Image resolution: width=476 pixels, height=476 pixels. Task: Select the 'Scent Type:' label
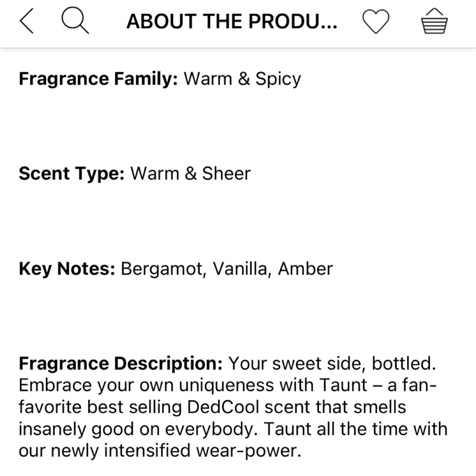click(x=72, y=174)
